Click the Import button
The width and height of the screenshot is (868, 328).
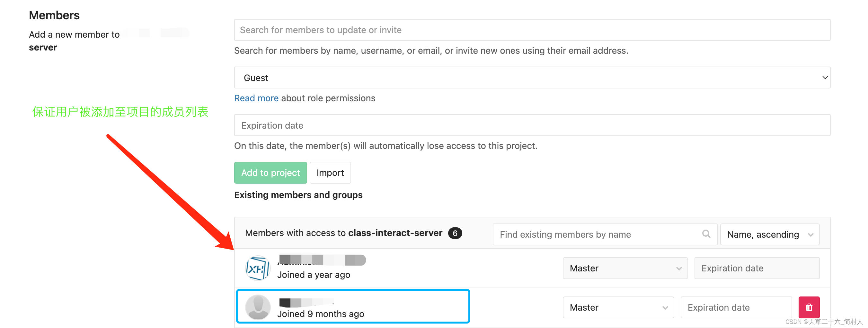coord(330,172)
